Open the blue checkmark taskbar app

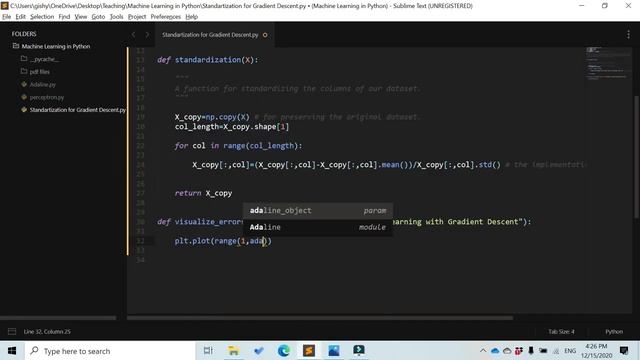click(x=258, y=351)
